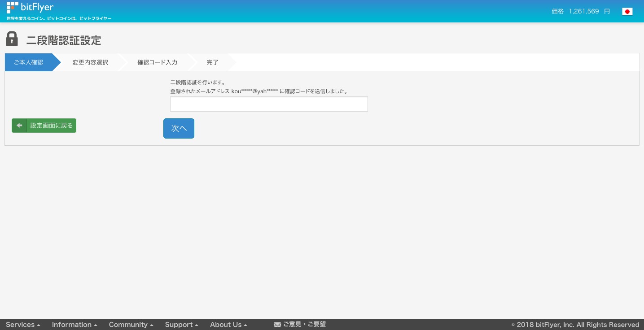Select the 完了 step tab

click(212, 62)
